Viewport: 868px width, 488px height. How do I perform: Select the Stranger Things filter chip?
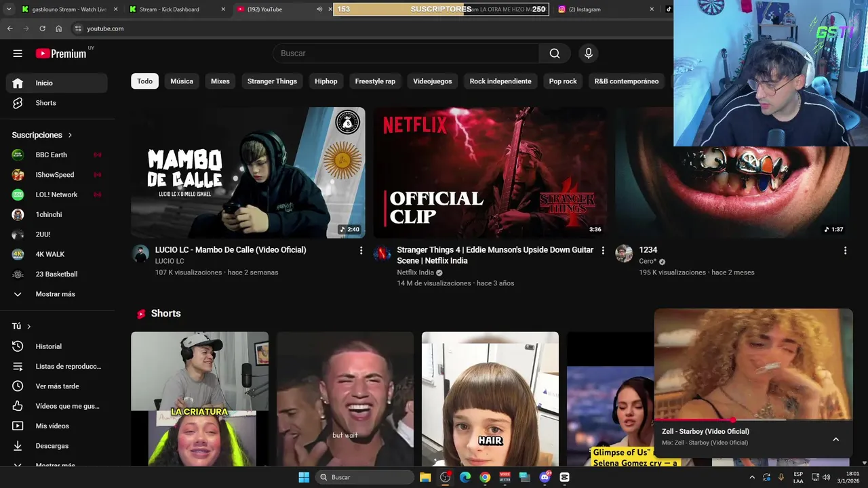272,81
